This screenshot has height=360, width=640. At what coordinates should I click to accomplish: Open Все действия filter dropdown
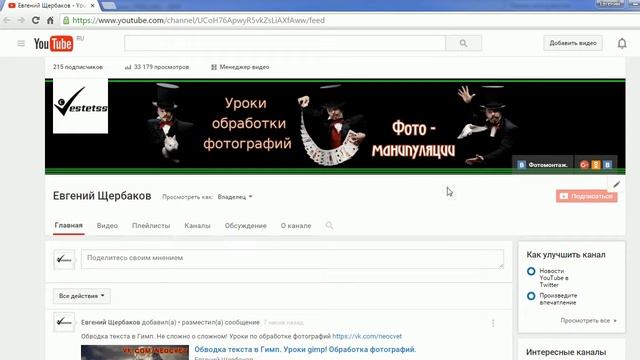82,296
